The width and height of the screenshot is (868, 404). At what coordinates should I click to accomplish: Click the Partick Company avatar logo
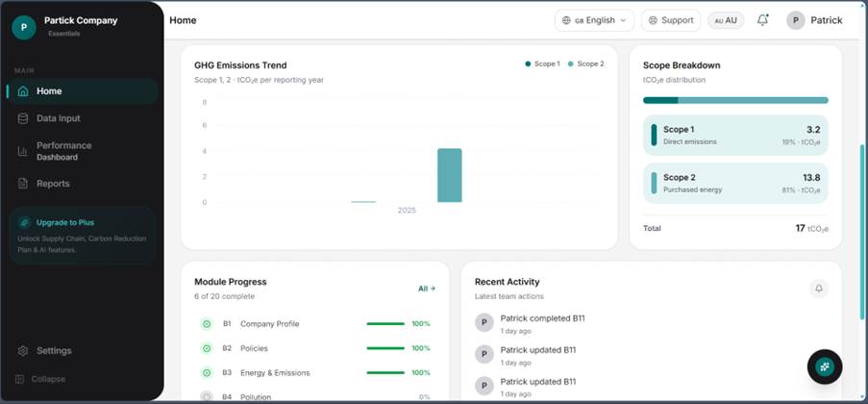pos(24,27)
